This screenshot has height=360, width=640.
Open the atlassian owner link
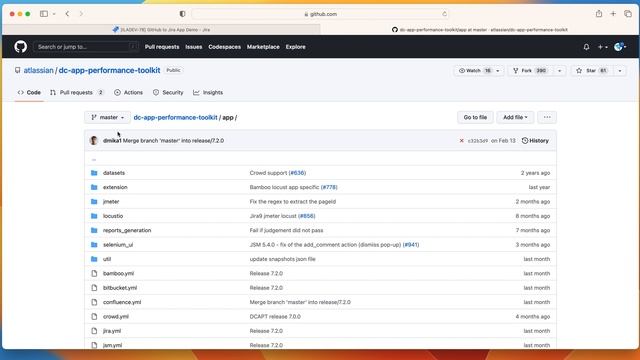(38, 70)
